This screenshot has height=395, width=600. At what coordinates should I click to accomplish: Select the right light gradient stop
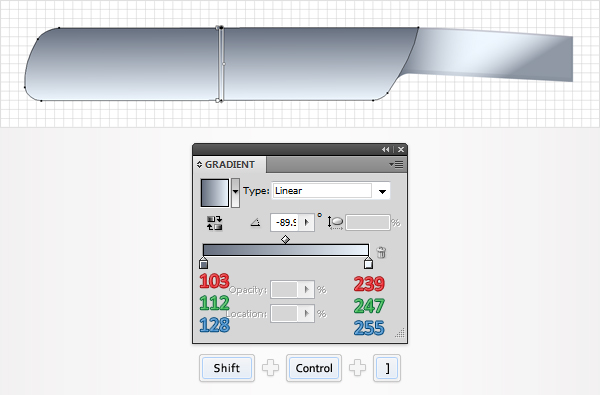[368, 263]
